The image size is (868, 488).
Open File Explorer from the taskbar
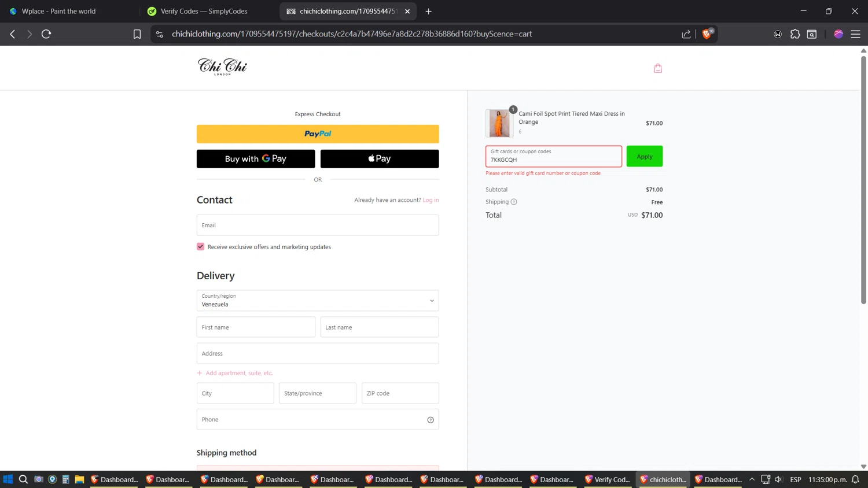(79, 479)
